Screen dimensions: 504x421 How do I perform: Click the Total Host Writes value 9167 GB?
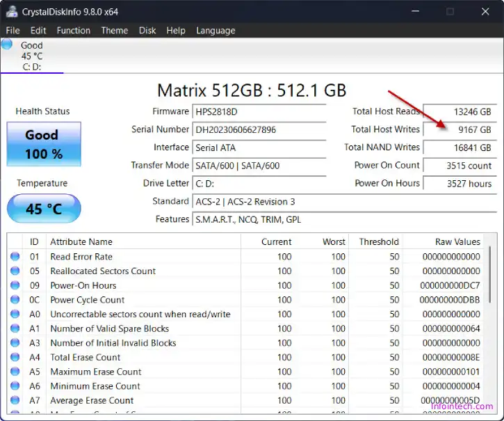[460, 129]
